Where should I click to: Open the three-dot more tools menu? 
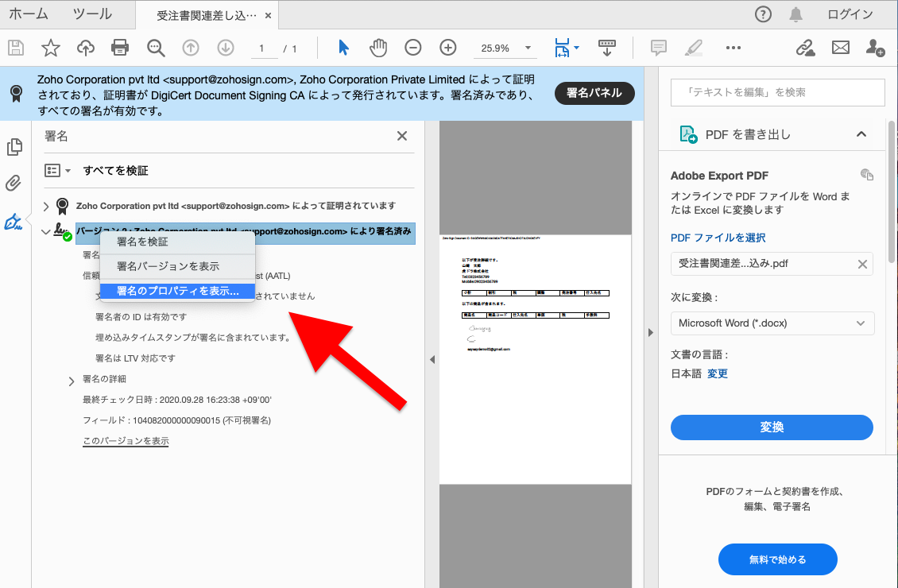[x=733, y=48]
